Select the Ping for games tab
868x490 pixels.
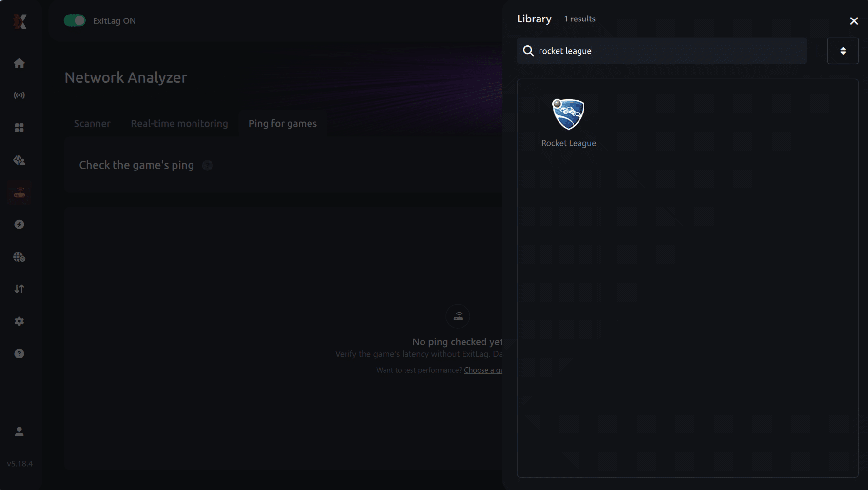point(283,124)
